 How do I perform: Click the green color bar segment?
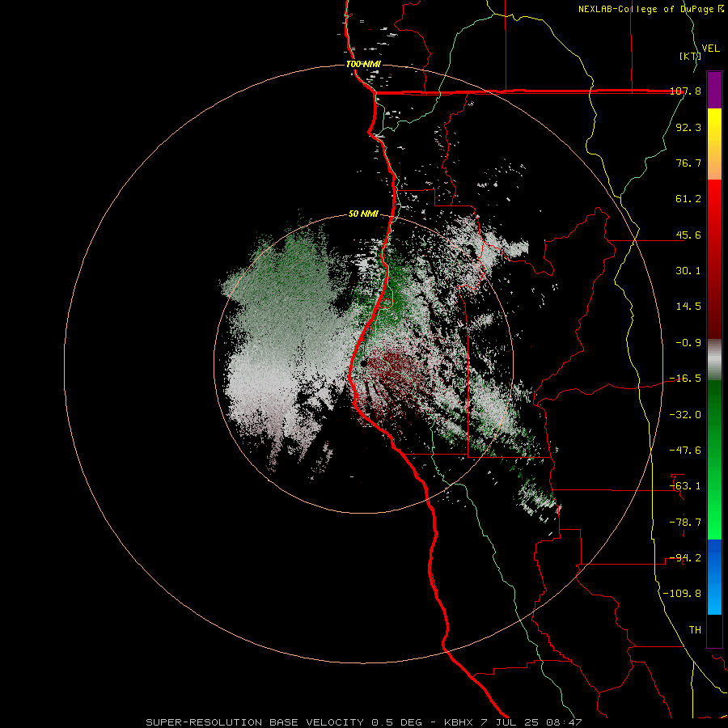coord(714,459)
